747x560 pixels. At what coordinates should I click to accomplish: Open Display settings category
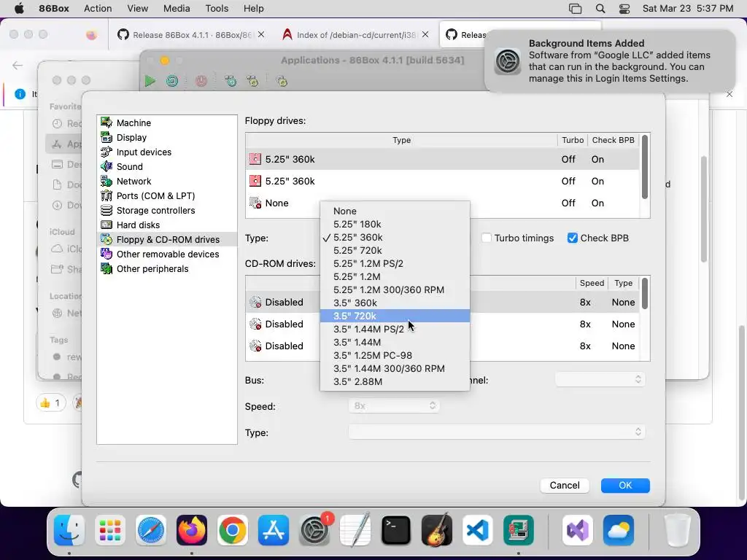point(167,138)
